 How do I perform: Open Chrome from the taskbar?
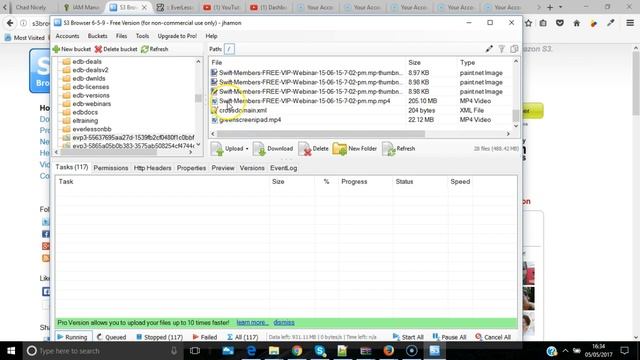297,351
